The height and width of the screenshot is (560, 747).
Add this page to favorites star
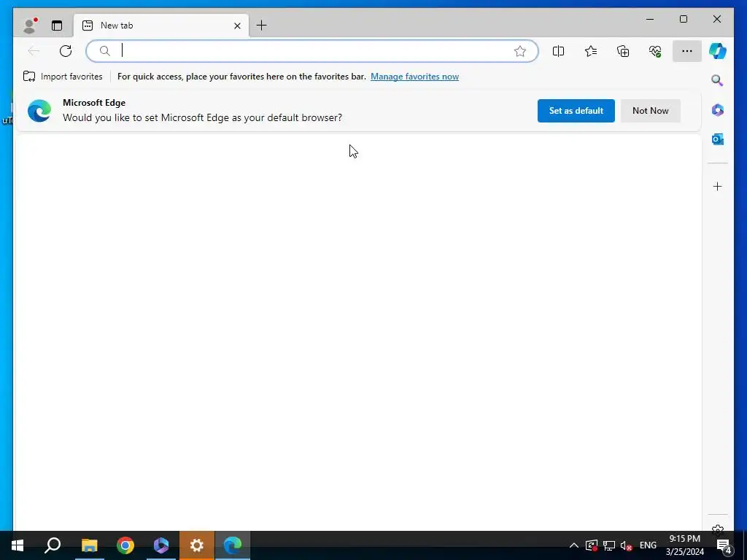point(519,51)
